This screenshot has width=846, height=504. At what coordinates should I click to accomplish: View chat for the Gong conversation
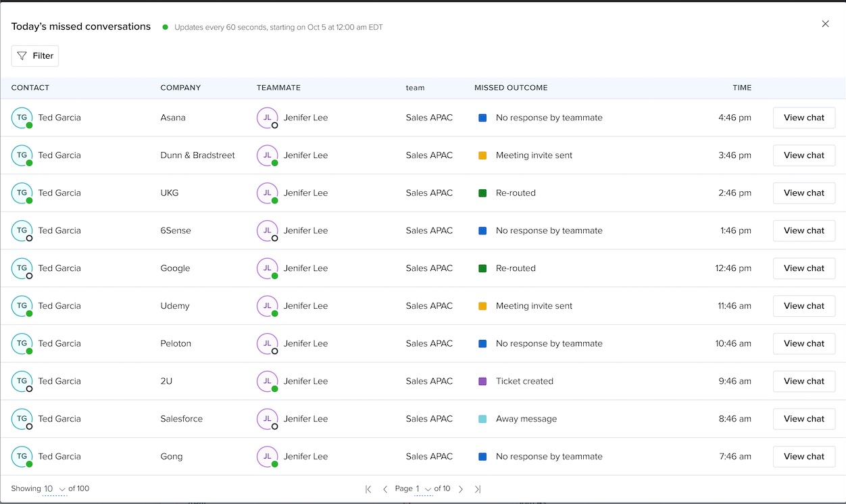click(804, 457)
